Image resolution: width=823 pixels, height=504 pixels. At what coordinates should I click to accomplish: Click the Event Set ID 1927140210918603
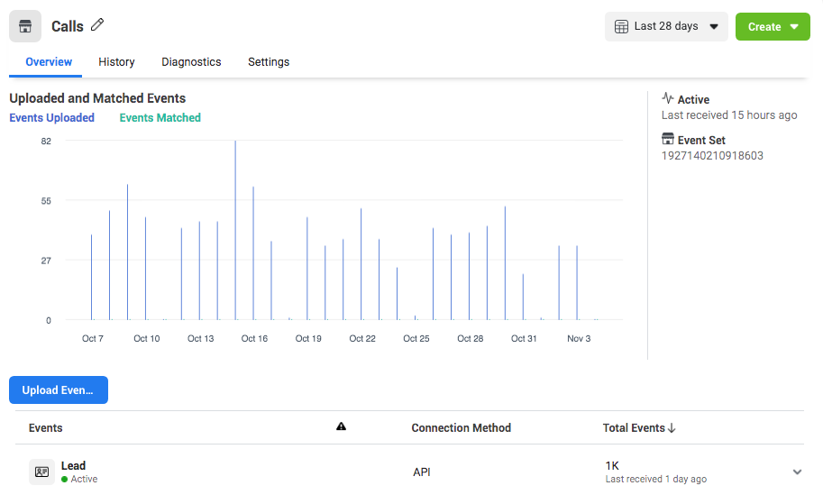(x=712, y=155)
